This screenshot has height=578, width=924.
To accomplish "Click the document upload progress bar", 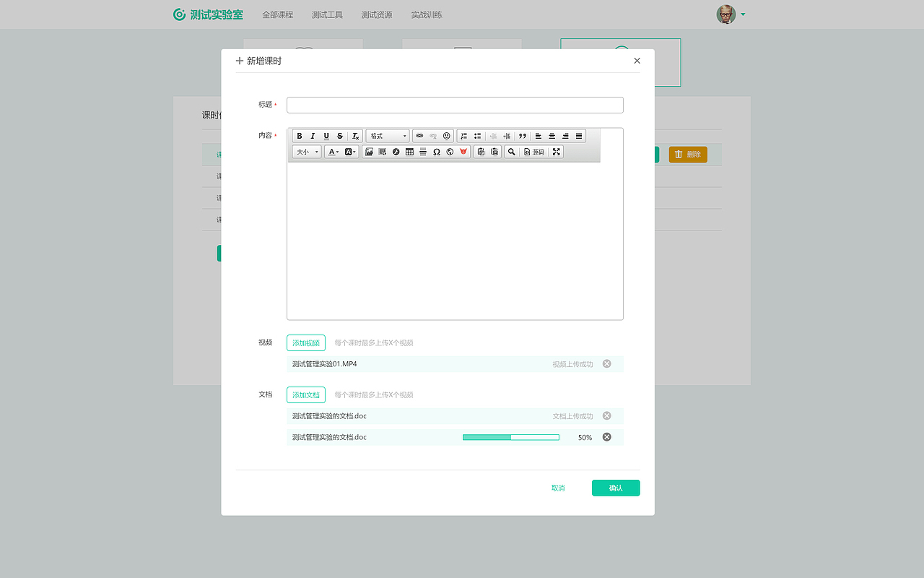I will pyautogui.click(x=511, y=437).
